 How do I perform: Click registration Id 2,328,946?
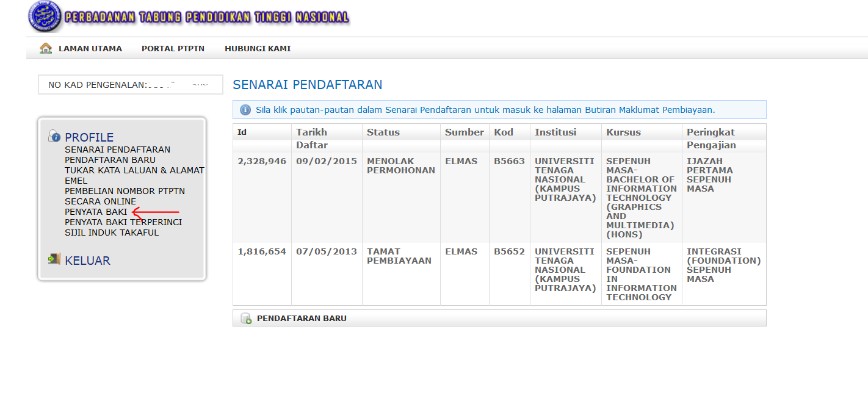tap(262, 161)
